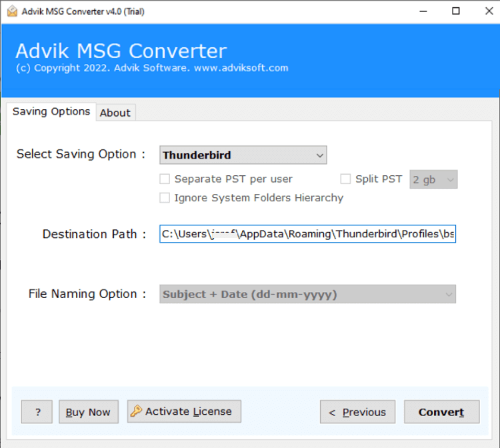The height and width of the screenshot is (448, 500).
Task: Check Ignore System Folders Hierarchy
Action: point(165,198)
